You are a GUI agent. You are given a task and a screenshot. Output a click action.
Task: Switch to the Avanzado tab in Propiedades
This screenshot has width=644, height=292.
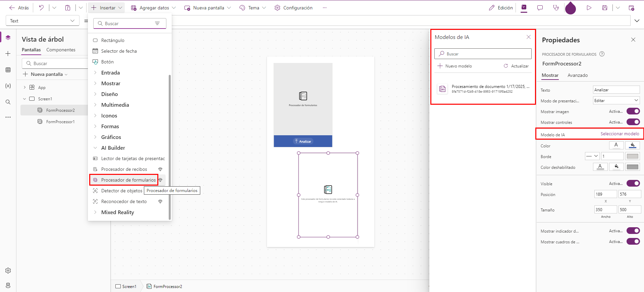click(578, 75)
